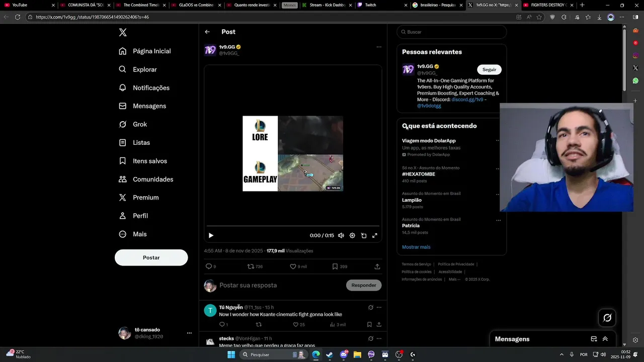Open taskbar volume control
This screenshot has height=362, width=644.
pos(603,354)
